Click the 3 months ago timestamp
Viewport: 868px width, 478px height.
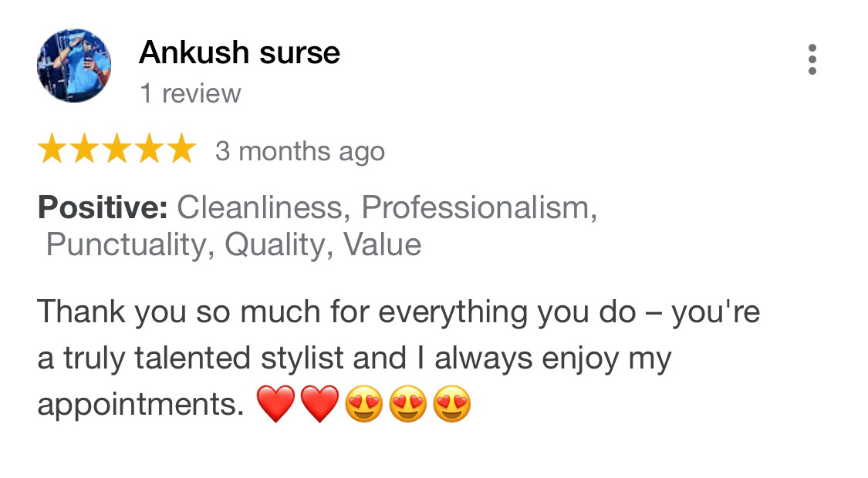[x=299, y=150]
